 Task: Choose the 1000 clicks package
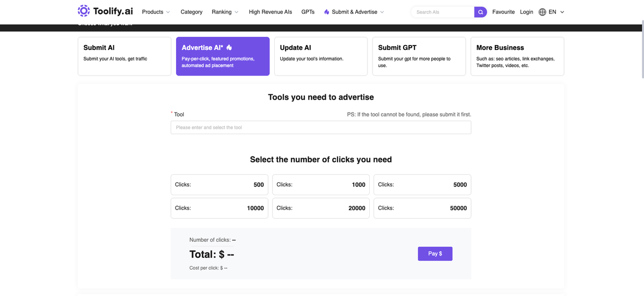[321, 184]
